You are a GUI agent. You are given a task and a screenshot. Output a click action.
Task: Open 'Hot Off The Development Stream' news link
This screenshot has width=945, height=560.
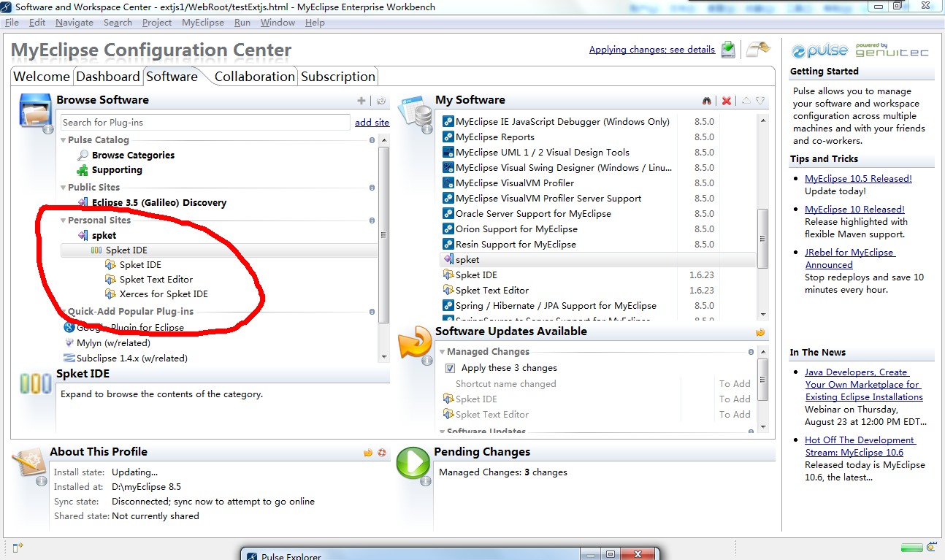pyautogui.click(x=860, y=446)
